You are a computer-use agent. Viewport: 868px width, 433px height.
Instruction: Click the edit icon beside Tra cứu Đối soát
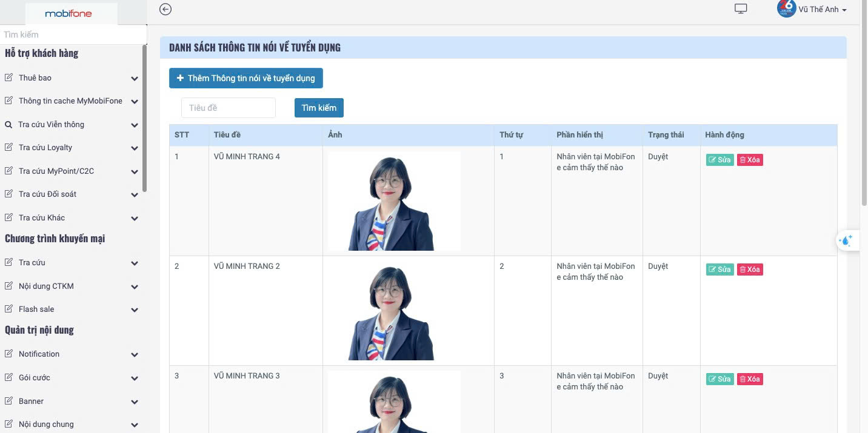pos(8,194)
